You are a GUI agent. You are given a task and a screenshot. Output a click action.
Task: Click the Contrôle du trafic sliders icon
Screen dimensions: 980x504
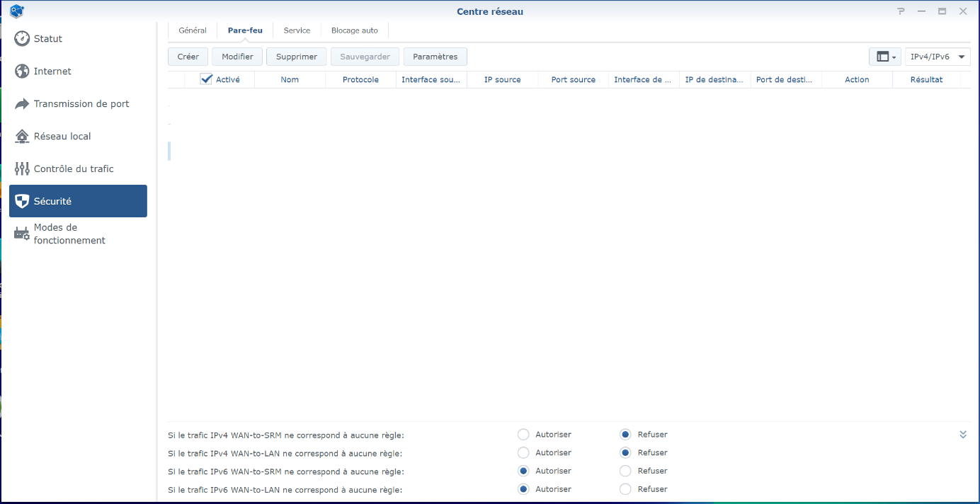coord(22,169)
